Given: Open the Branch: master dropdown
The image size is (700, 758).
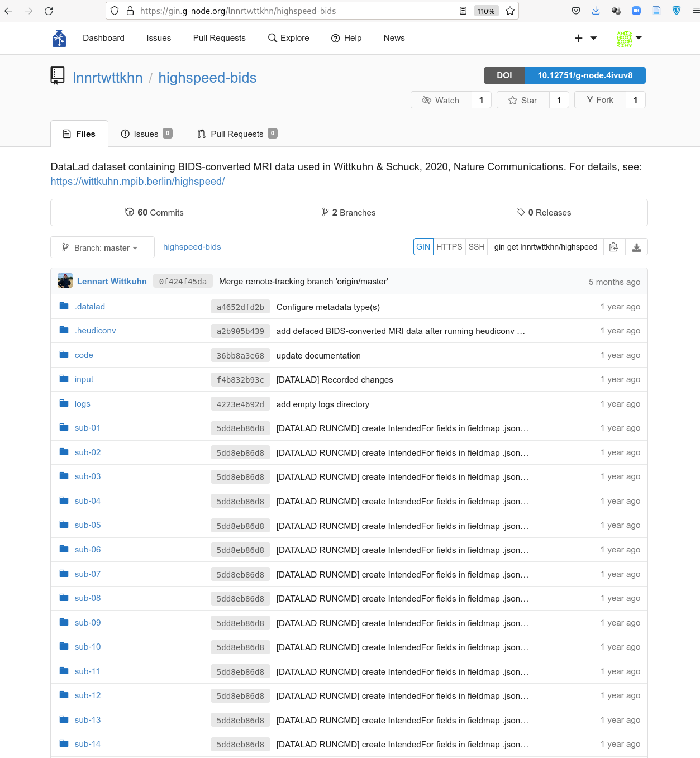Looking at the screenshot, I should pyautogui.click(x=102, y=247).
